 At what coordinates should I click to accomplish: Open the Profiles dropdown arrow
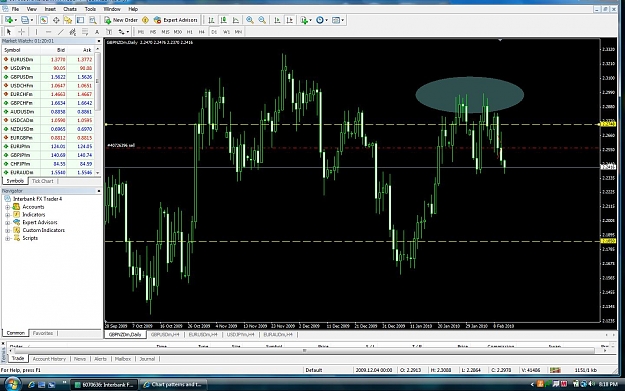pyautogui.click(x=32, y=20)
